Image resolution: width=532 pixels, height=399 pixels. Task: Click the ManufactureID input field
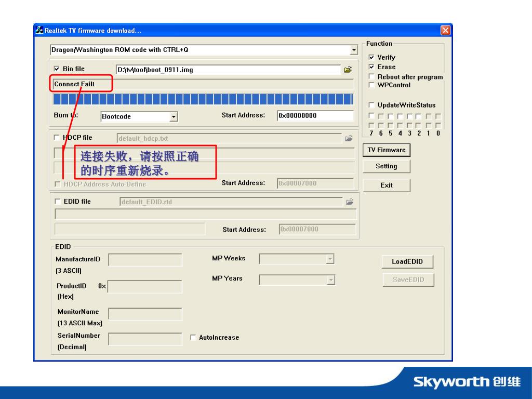[x=145, y=260]
